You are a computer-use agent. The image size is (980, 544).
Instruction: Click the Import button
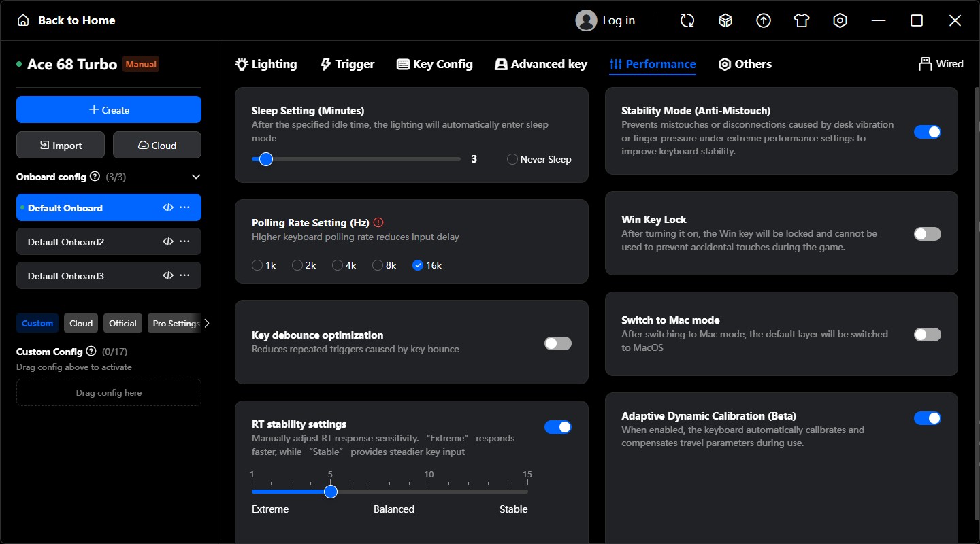click(x=61, y=145)
